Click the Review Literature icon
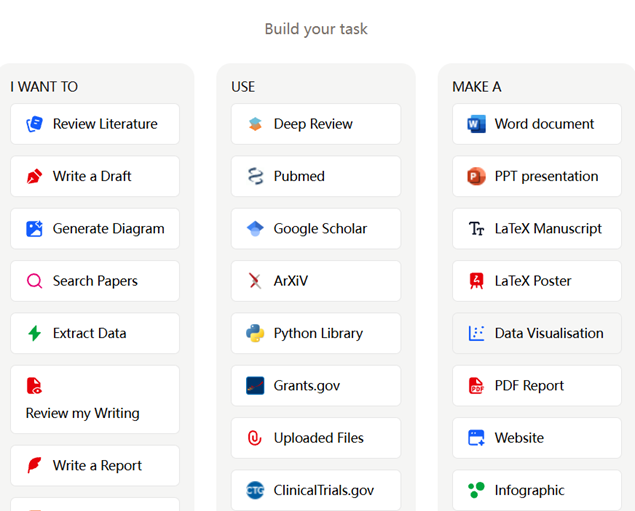This screenshot has width=635, height=511. click(35, 124)
